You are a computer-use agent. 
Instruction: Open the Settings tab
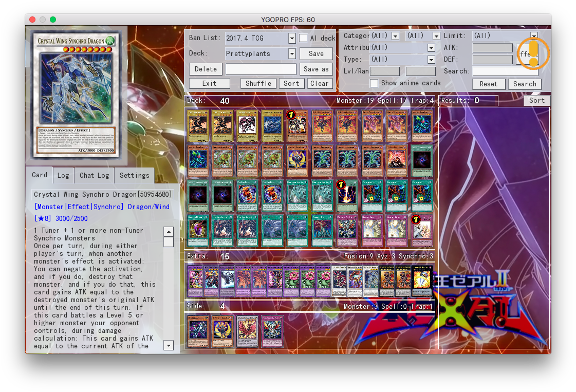pyautogui.click(x=135, y=176)
